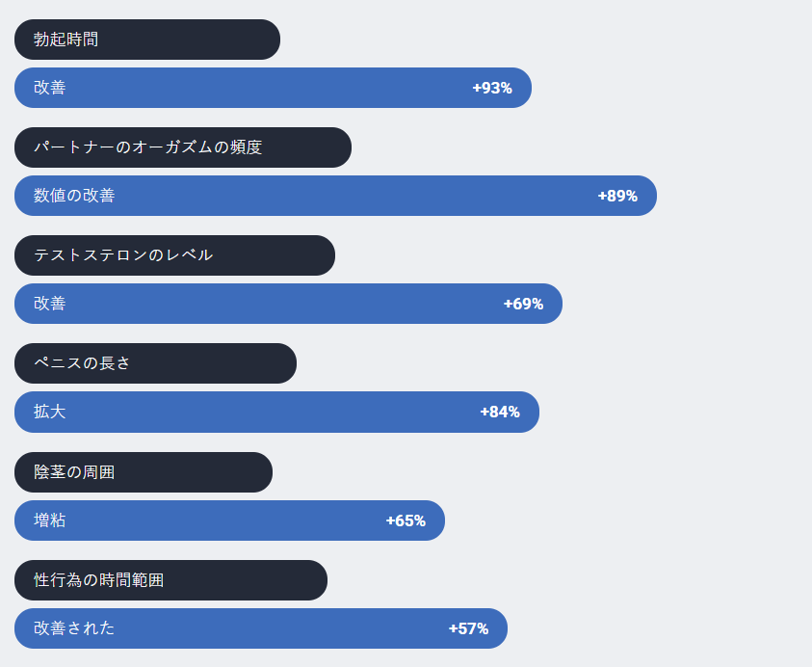Image resolution: width=812 pixels, height=667 pixels.
Task: Click the +89% percentage value
Action: (616, 196)
